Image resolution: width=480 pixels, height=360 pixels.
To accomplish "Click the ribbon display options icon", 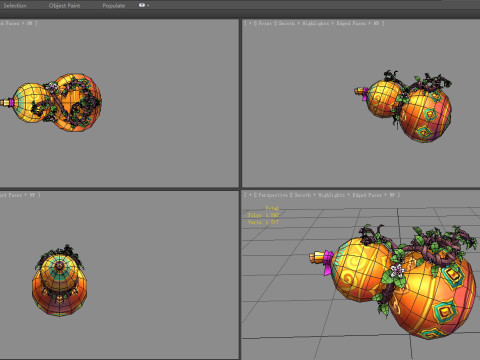I will (142, 5).
